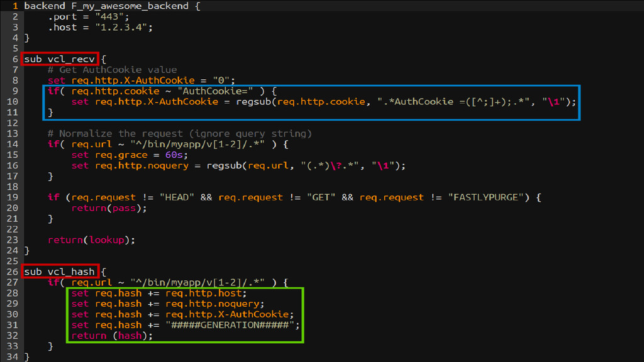The width and height of the screenshot is (644, 362).
Task: Click line number 1 in the gutter
Action: [15, 6]
